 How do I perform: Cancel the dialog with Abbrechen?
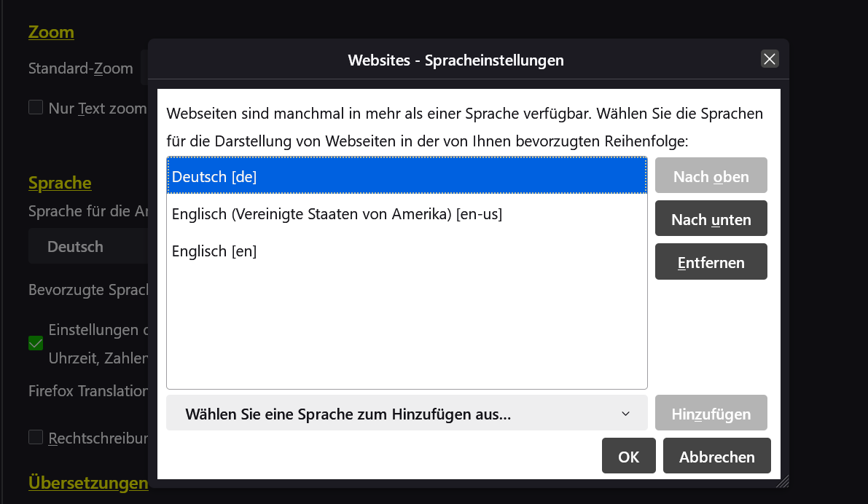pyautogui.click(x=716, y=457)
